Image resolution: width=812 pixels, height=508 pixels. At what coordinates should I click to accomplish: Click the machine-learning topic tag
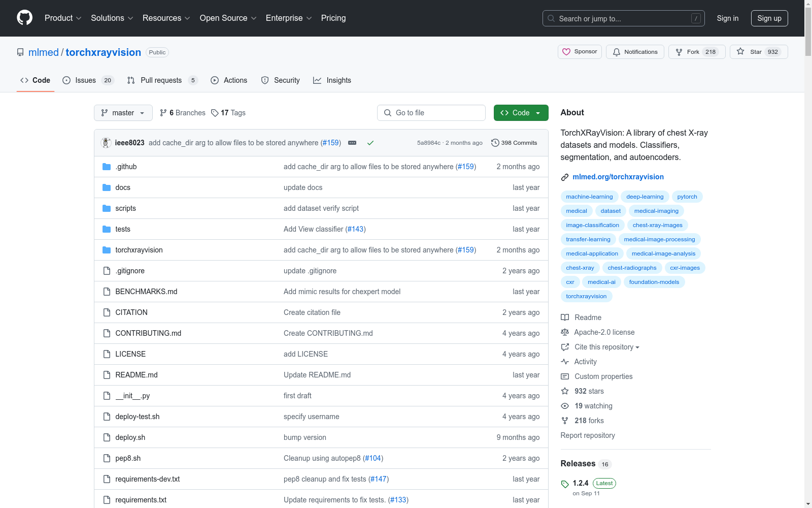coord(589,197)
